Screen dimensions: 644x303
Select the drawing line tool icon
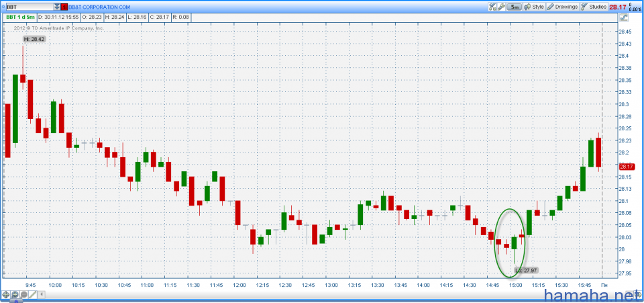click(32, 294)
